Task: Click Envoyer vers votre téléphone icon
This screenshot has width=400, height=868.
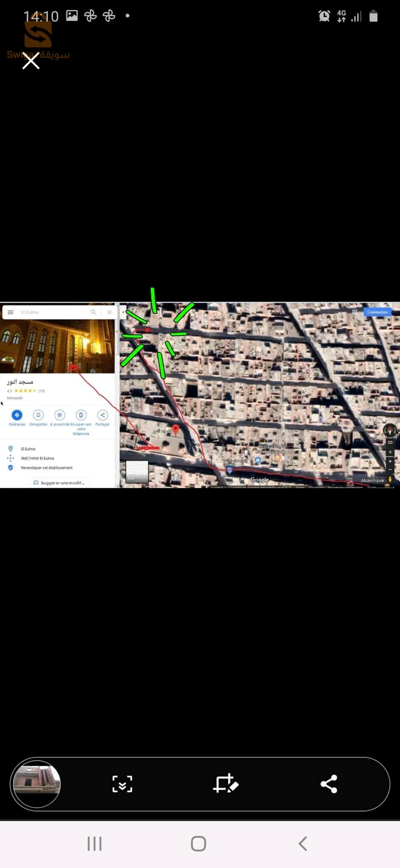Action: pyautogui.click(x=81, y=415)
